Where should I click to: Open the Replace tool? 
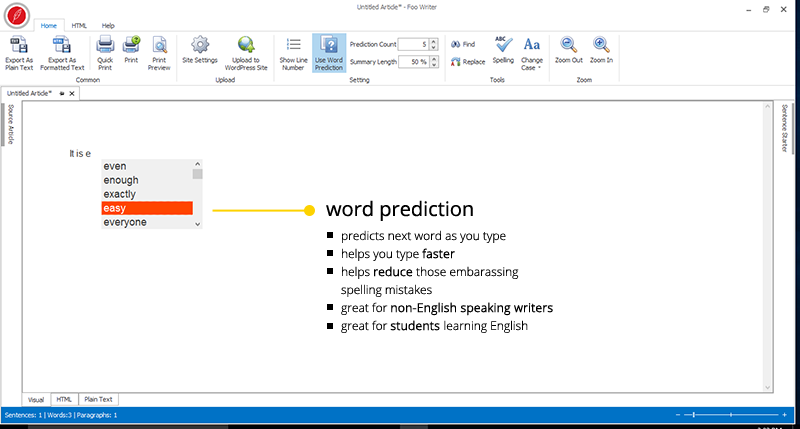point(467,62)
